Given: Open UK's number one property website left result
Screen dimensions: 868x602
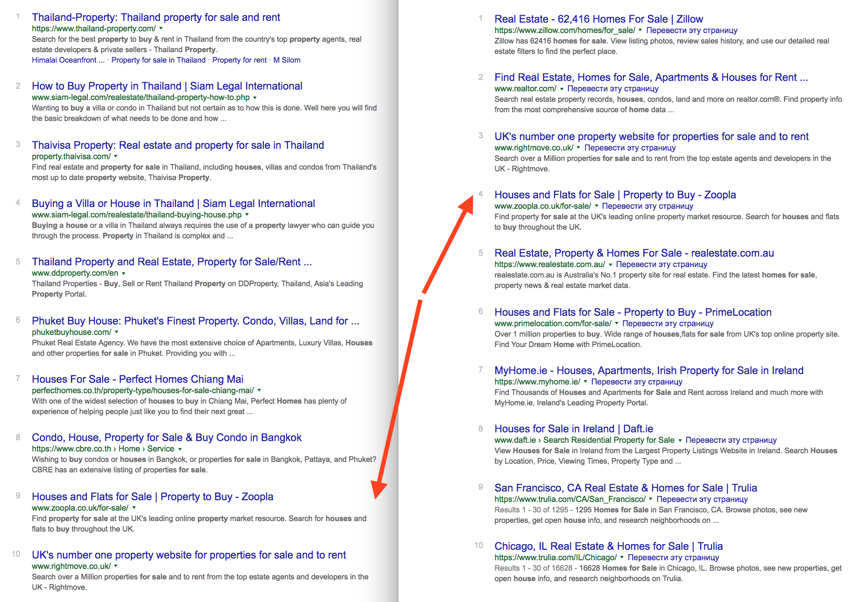Looking at the screenshot, I should (189, 555).
